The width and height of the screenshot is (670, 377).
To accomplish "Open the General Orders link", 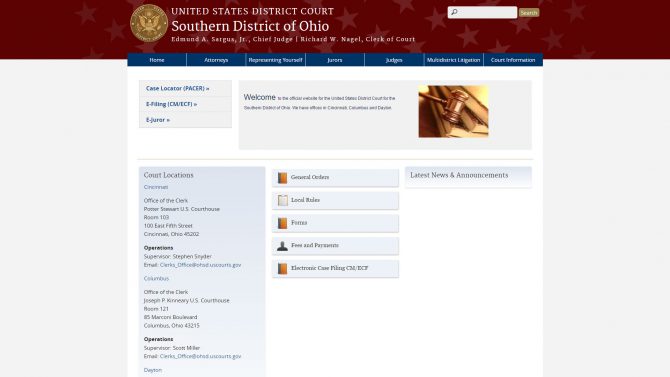I will pos(335,177).
